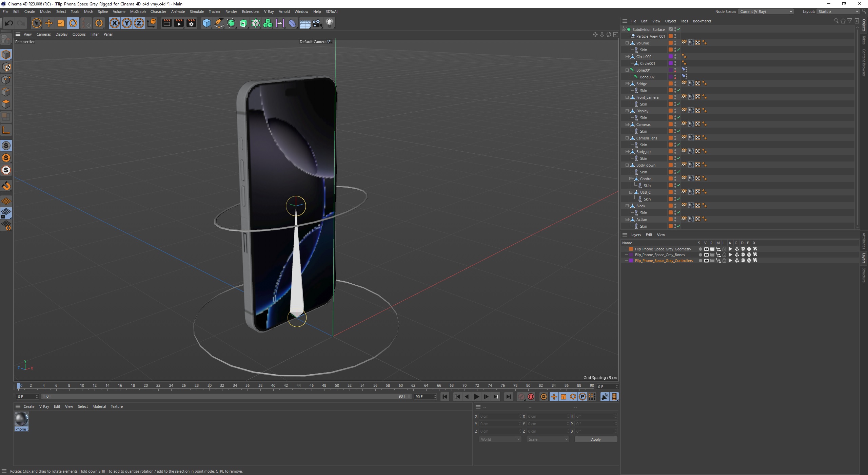The image size is (868, 475).
Task: Click the Autokeying red record button
Action: [531, 397]
